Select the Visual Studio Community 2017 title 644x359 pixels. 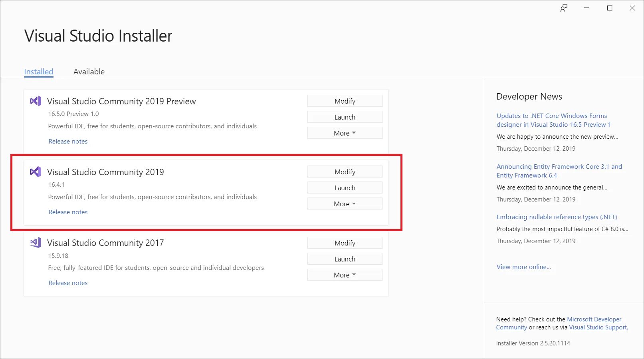coord(105,243)
